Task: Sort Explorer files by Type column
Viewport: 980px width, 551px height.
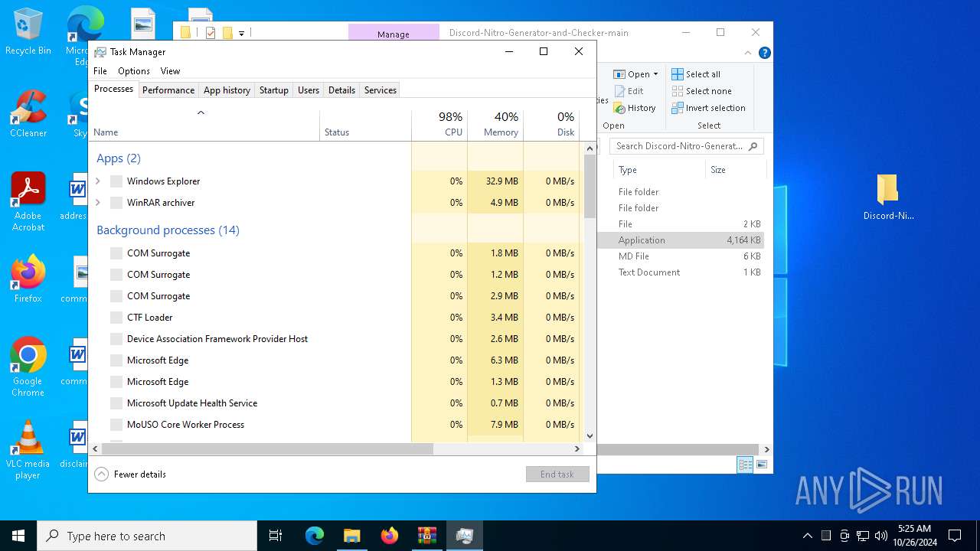Action: (658, 170)
